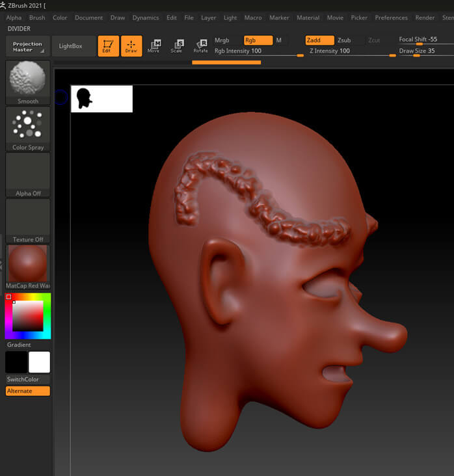Image resolution: width=454 pixels, height=476 pixels.
Task: Click the Z Intensity slider
Action: click(352, 52)
